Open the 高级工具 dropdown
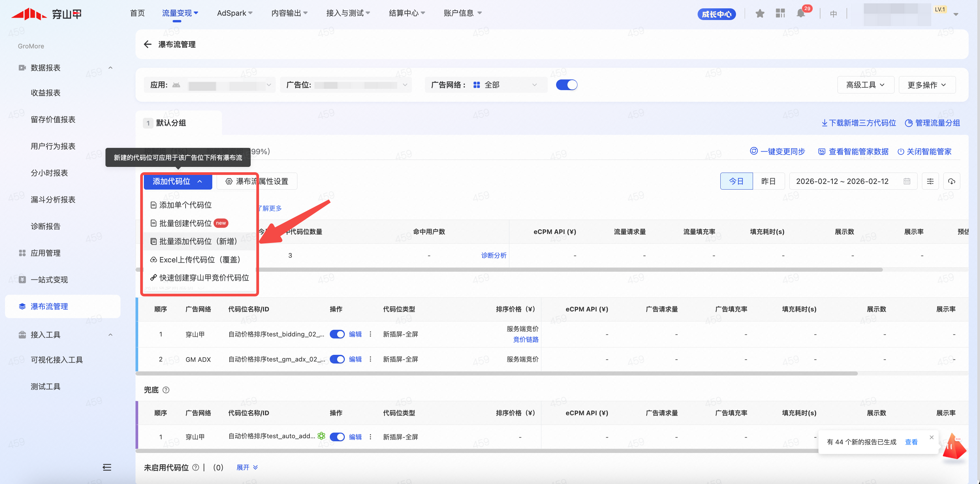 tap(865, 85)
